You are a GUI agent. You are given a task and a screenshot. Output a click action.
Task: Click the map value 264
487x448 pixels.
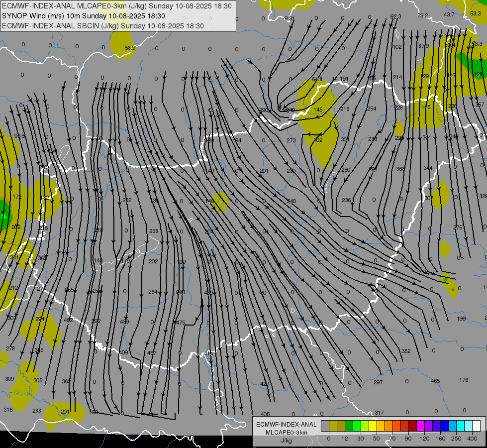point(153,292)
